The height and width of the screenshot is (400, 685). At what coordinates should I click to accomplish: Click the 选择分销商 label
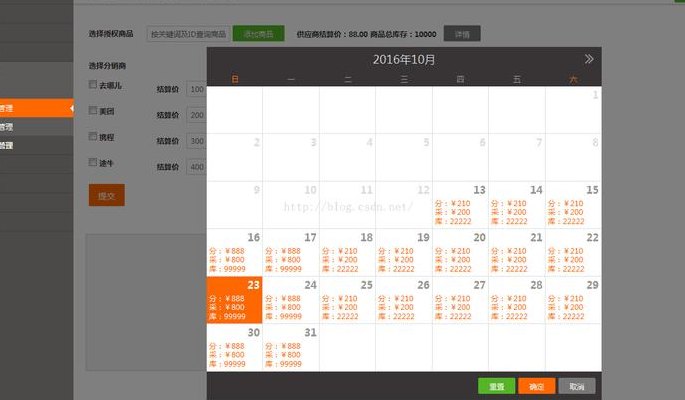point(107,66)
